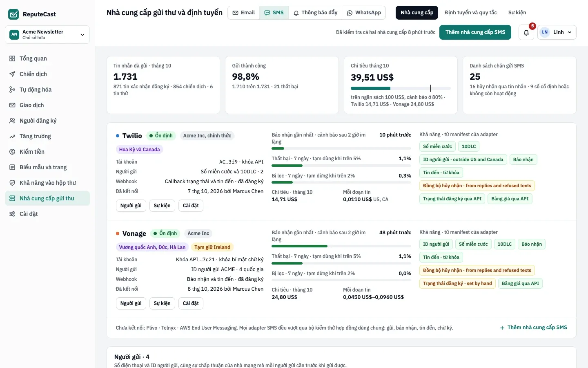Navigate to Giao dịch

[x=47, y=105]
